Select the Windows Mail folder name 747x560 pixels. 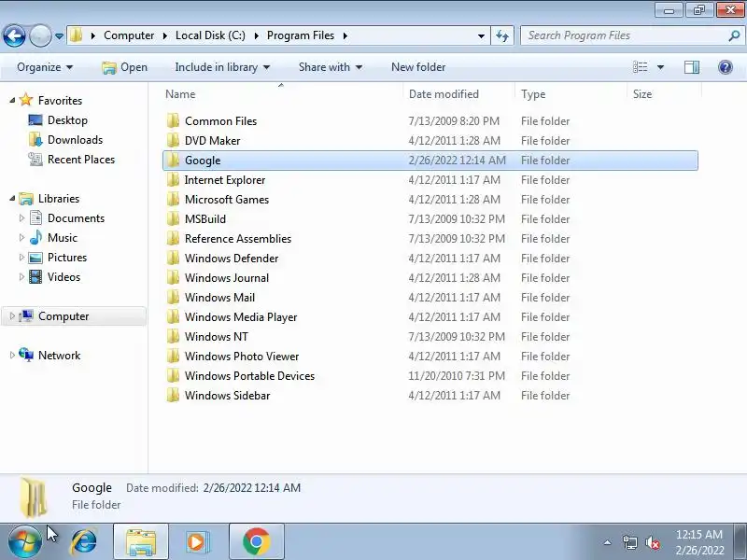[219, 297]
